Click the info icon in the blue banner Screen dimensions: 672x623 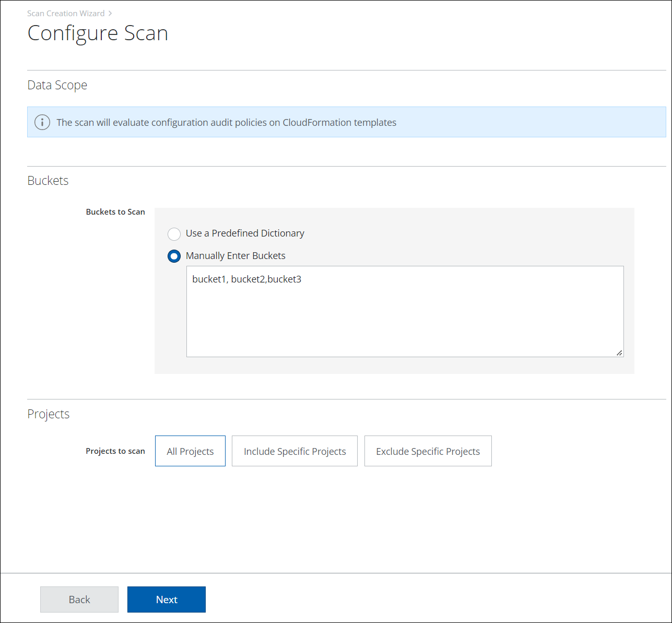tap(42, 122)
